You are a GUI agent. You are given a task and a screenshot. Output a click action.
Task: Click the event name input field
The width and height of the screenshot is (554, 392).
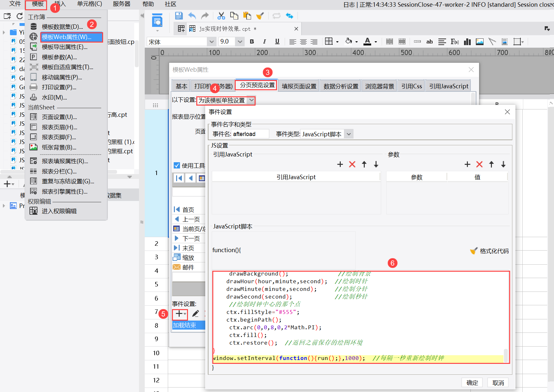(250, 134)
